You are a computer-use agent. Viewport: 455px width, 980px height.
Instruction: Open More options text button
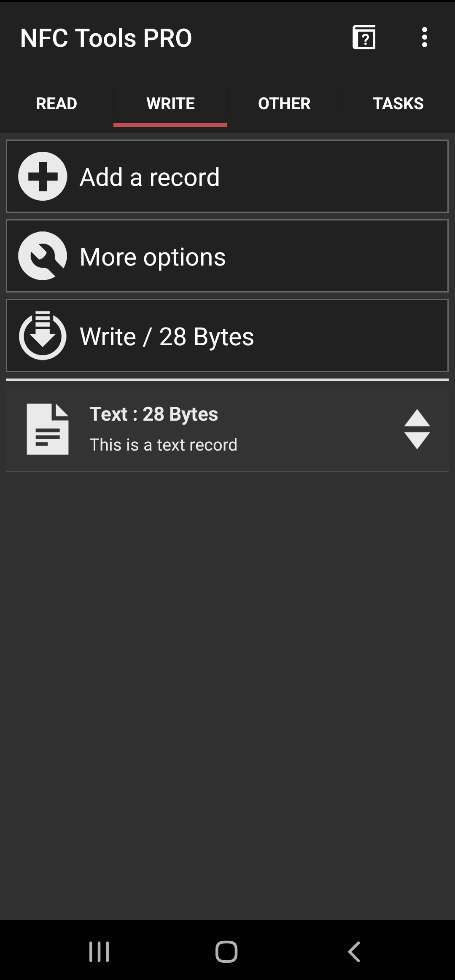coord(153,257)
